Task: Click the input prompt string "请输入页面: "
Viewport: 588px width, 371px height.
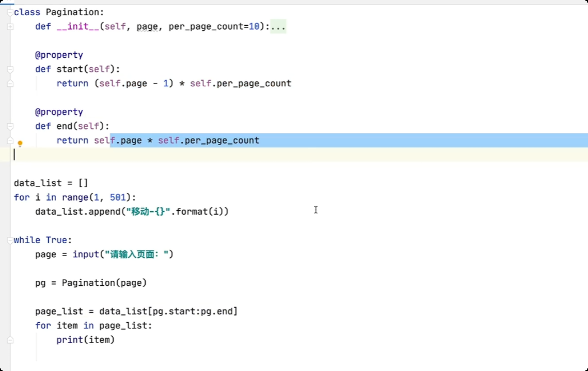Action: click(137, 254)
